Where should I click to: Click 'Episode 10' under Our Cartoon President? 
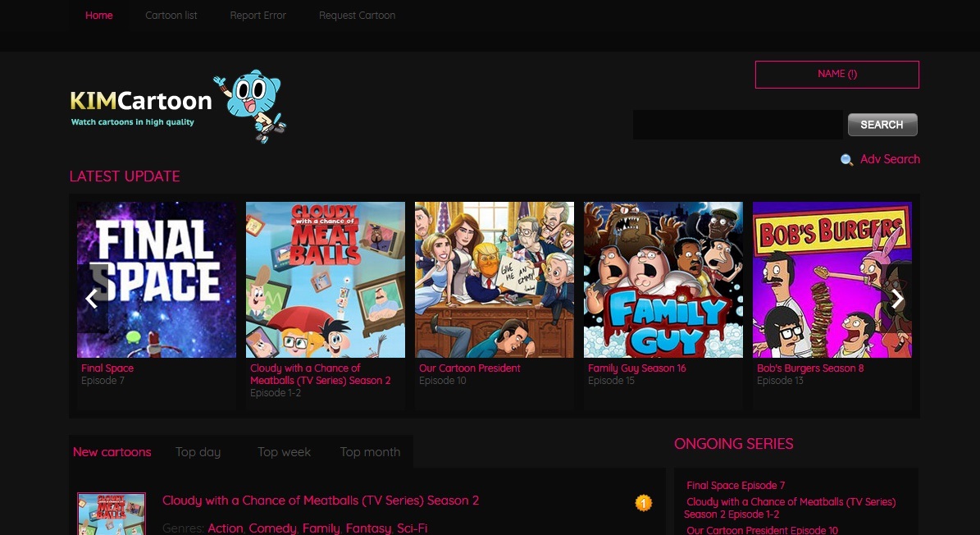tap(443, 381)
